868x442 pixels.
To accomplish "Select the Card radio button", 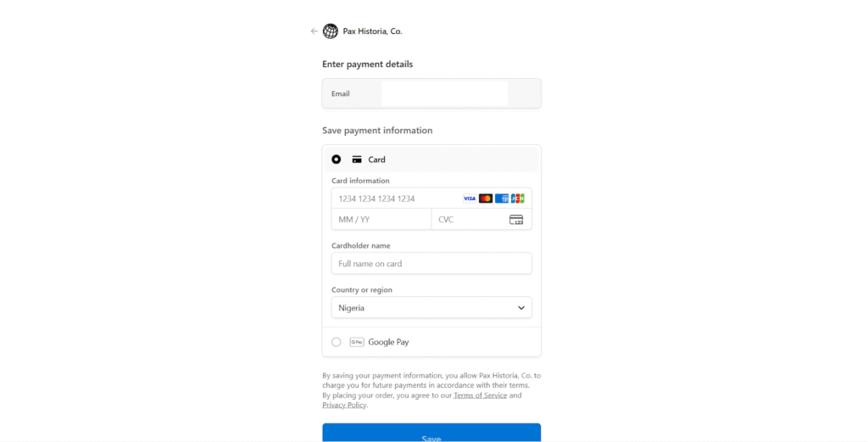I will click(337, 159).
